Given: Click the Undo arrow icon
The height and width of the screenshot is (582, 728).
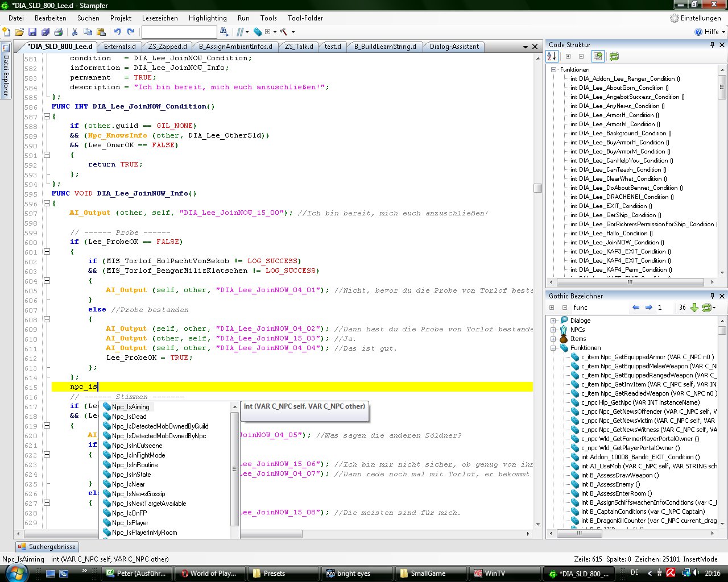Looking at the screenshot, I should (117, 32).
